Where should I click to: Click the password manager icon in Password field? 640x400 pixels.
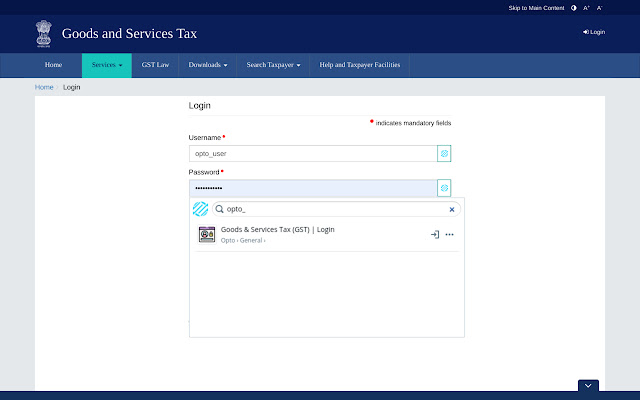coord(444,188)
